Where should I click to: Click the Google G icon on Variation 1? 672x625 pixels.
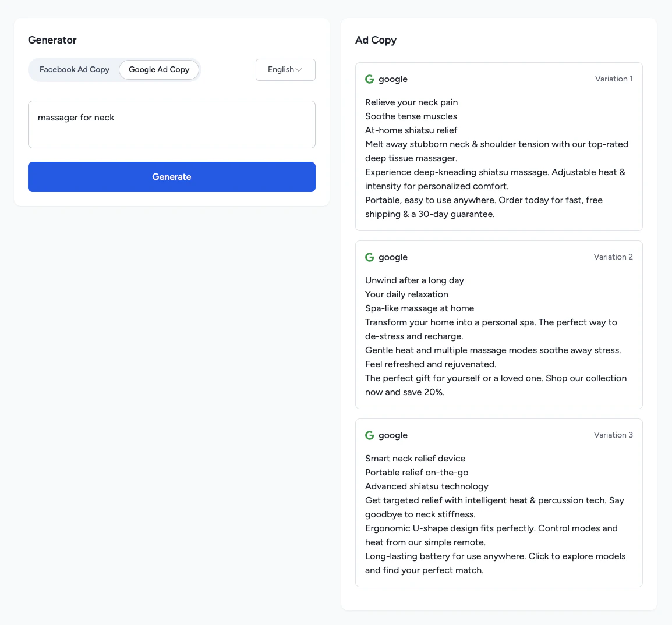click(369, 79)
